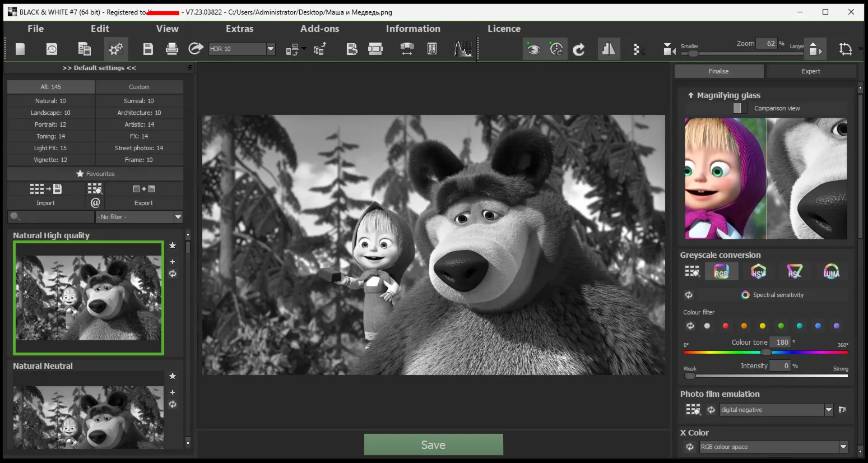Toggle the Comparison view checkbox
This screenshot has height=463, width=868.
[740, 108]
